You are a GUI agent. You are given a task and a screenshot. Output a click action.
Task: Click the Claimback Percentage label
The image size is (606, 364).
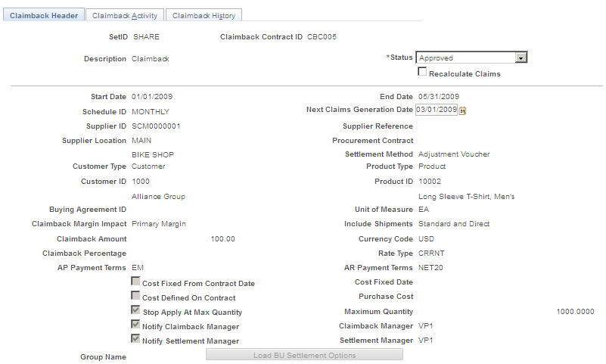coord(84,254)
